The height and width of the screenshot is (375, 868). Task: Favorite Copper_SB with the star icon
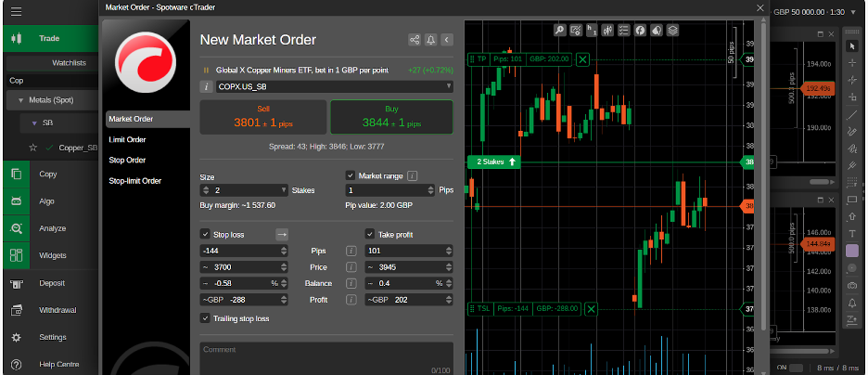[x=32, y=148]
